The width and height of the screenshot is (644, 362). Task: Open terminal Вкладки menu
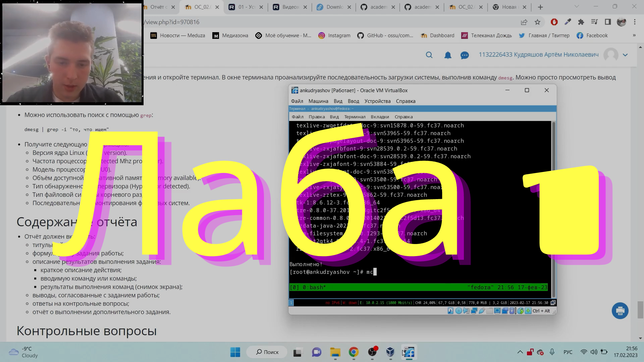pos(380,117)
